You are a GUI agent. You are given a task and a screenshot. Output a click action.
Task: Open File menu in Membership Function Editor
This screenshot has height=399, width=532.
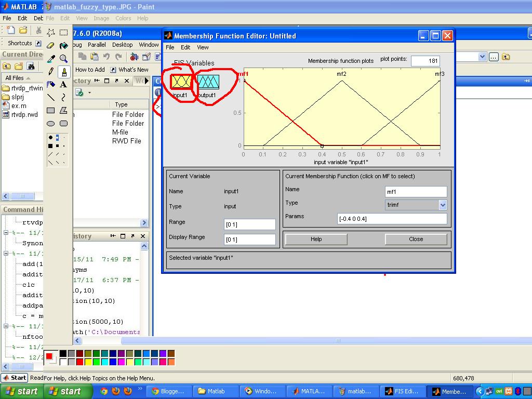pos(170,47)
